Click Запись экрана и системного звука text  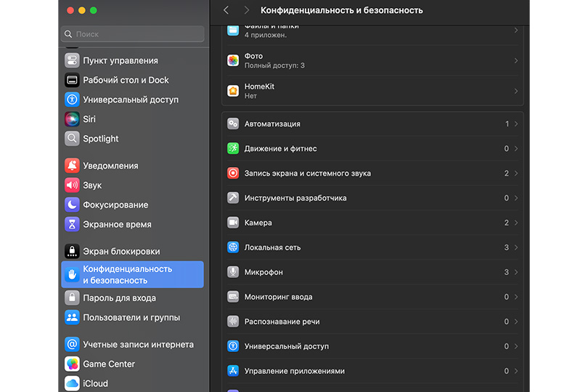pos(308,173)
